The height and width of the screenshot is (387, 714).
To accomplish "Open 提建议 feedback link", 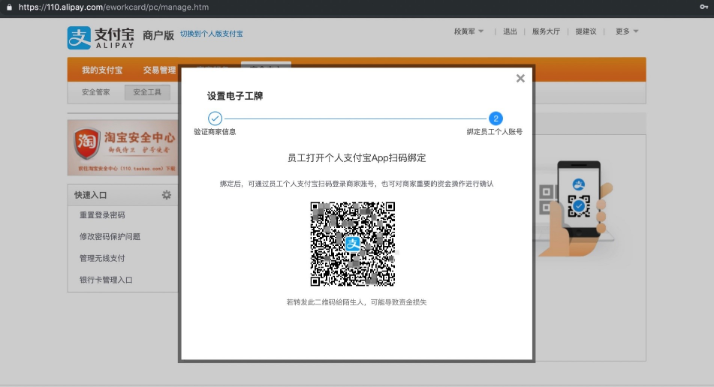I will 586,31.
